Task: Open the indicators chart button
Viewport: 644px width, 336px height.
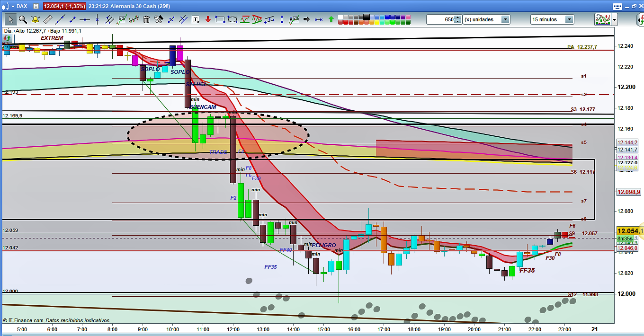Action: coord(602,19)
